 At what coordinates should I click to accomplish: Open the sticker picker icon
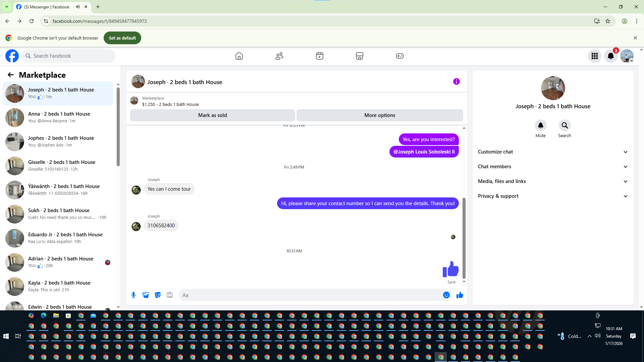(x=158, y=295)
